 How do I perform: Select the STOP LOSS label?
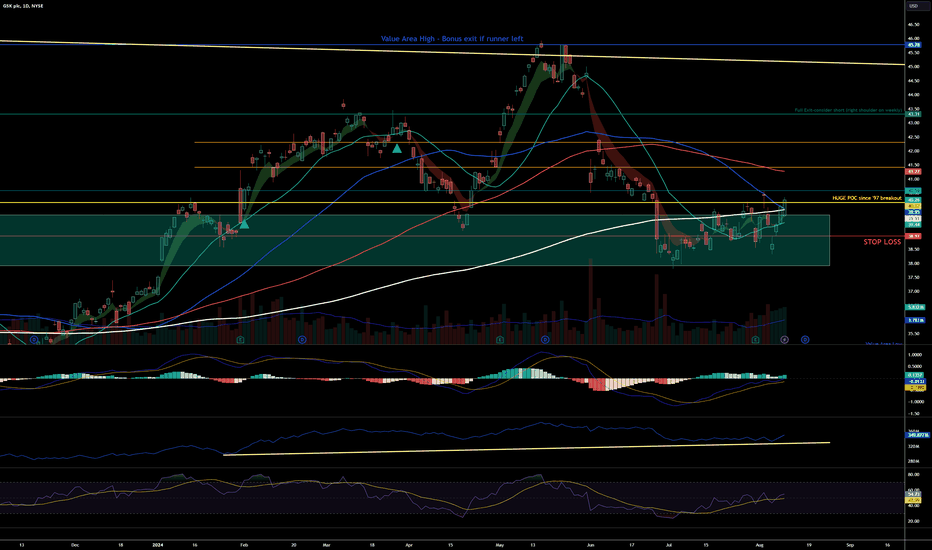point(882,242)
